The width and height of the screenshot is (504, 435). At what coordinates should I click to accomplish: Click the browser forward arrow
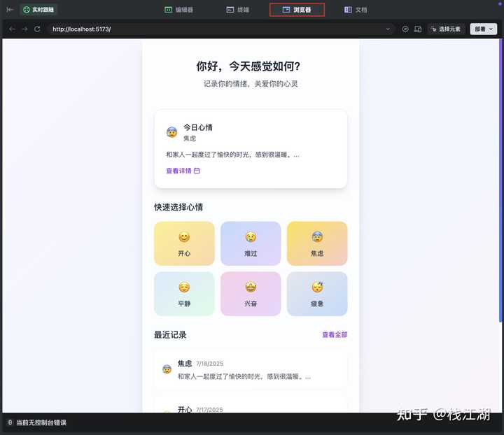24,29
